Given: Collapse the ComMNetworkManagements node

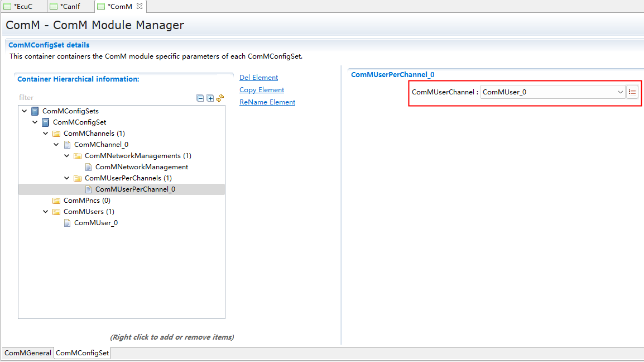Looking at the screenshot, I should pos(66,156).
